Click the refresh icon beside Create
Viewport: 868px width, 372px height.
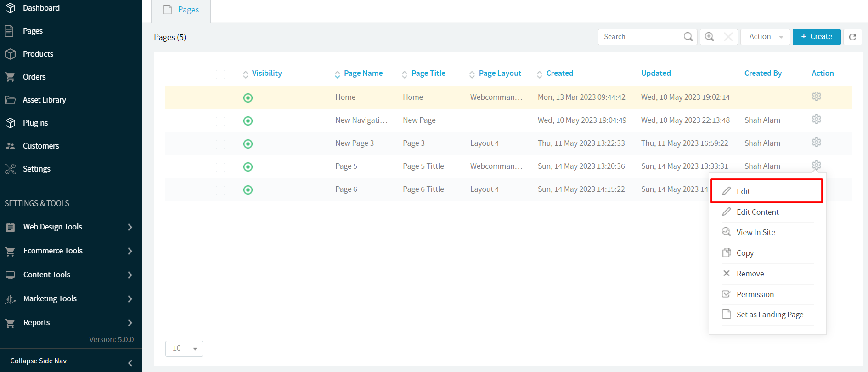852,37
